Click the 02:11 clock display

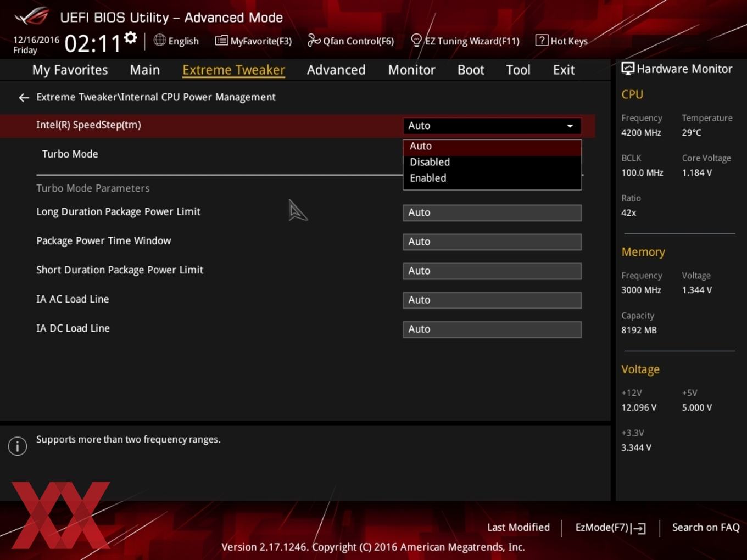point(92,43)
